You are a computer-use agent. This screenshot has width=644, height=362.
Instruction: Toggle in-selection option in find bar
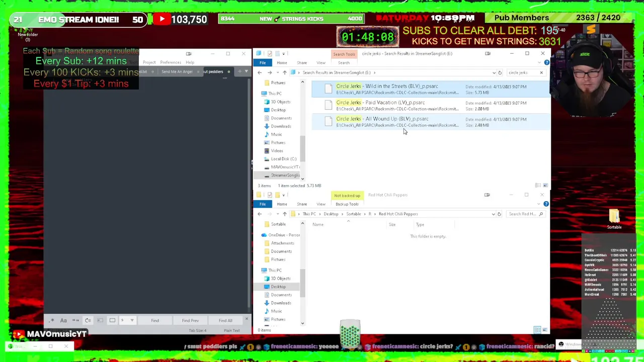(x=100, y=320)
